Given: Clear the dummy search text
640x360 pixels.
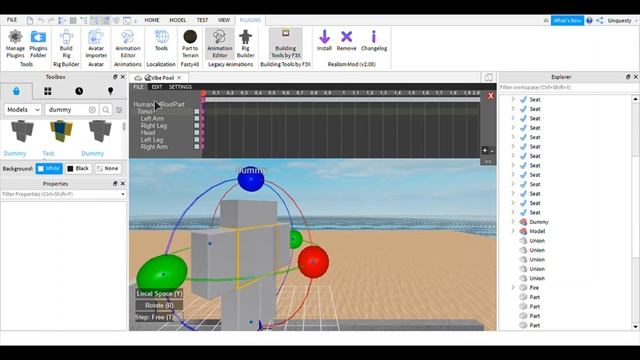Looking at the screenshot, I should click(x=93, y=110).
